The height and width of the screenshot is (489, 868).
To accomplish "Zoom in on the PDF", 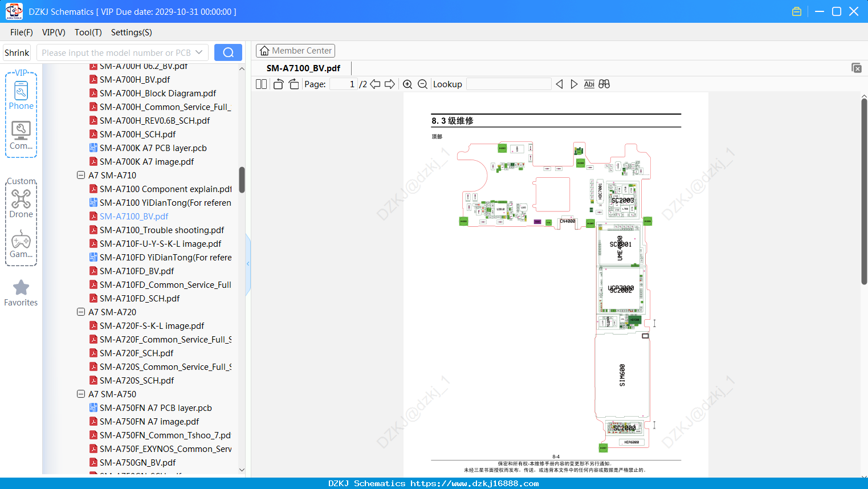I will (x=407, y=84).
